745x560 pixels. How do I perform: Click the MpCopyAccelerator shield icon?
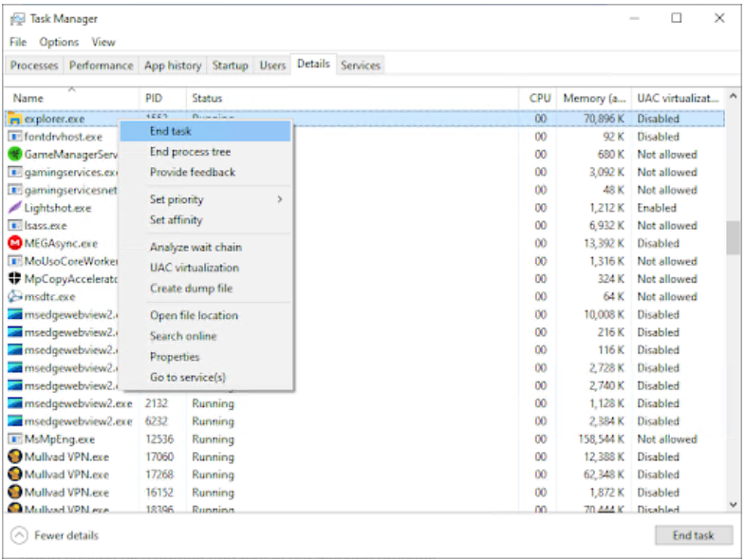tap(15, 279)
